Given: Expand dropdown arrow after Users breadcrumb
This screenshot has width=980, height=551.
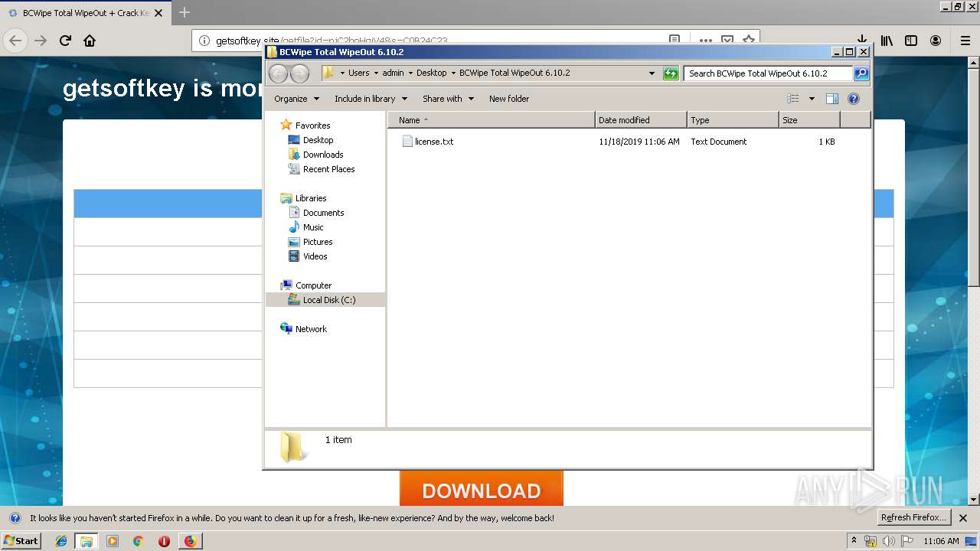Looking at the screenshot, I should click(376, 73).
